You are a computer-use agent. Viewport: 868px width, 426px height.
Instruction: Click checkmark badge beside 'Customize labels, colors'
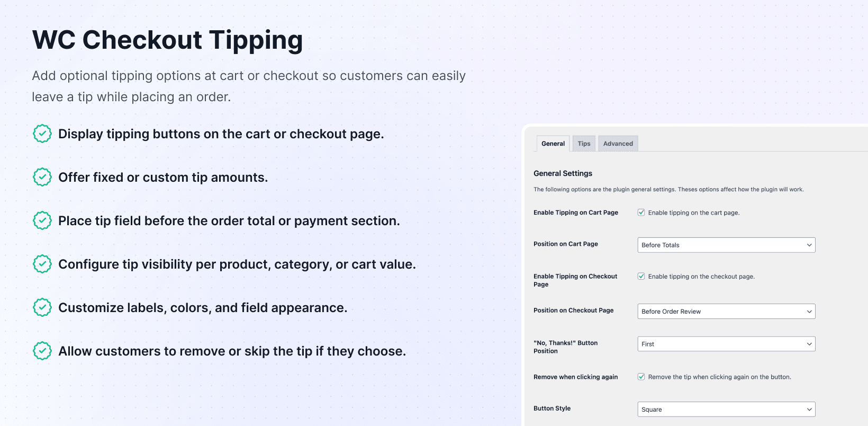point(42,308)
